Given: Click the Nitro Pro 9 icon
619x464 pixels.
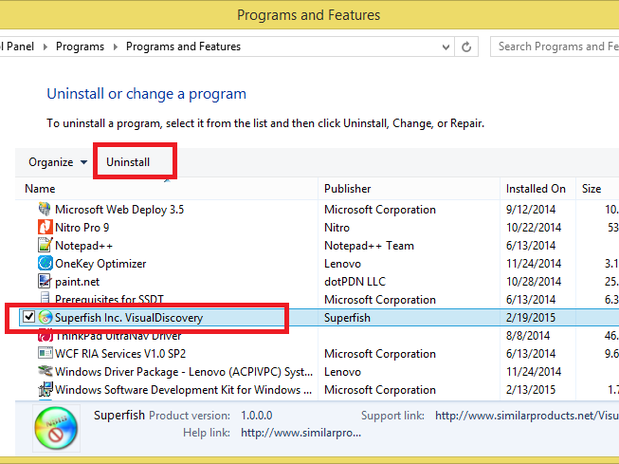Looking at the screenshot, I should (x=44, y=228).
